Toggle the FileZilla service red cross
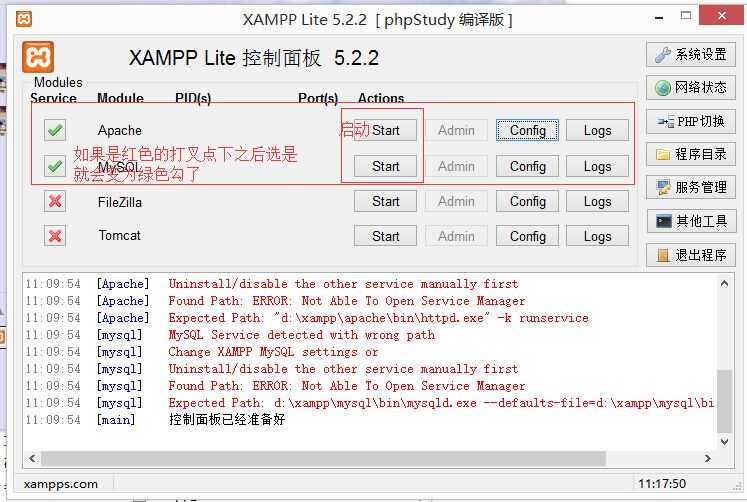Image resolution: width=747 pixels, height=502 pixels. click(55, 201)
